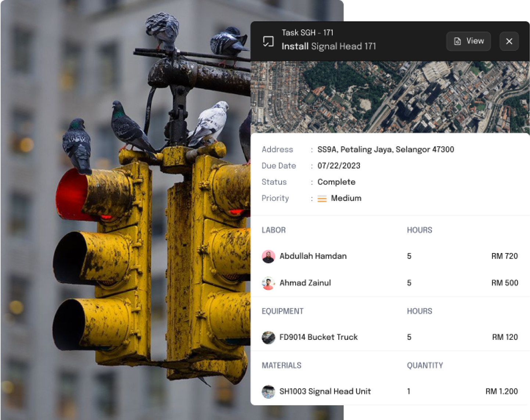530x420 pixels.
Task: Click the MATERIALS section heading
Action: coord(281,366)
